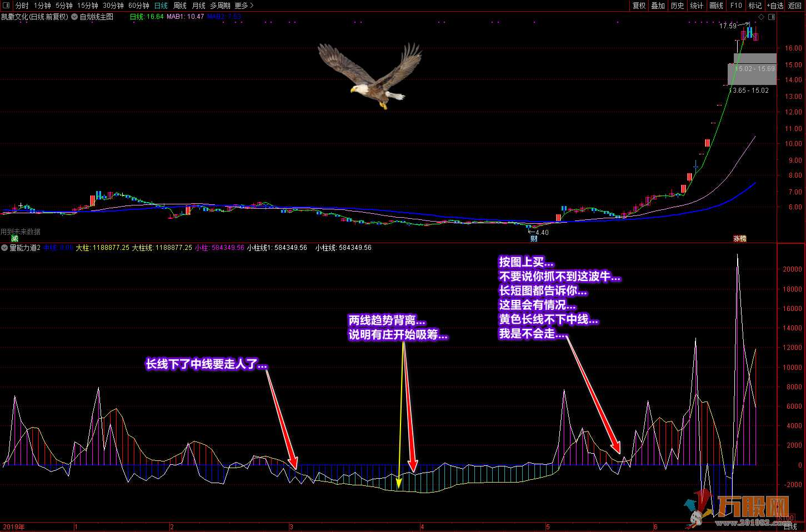Toggle the right side panel icon
Screen dimensions: 806x532
[772, 17]
